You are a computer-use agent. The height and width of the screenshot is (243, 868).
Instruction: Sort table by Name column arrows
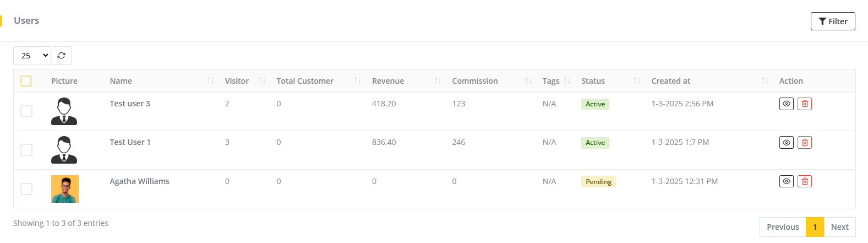click(210, 81)
